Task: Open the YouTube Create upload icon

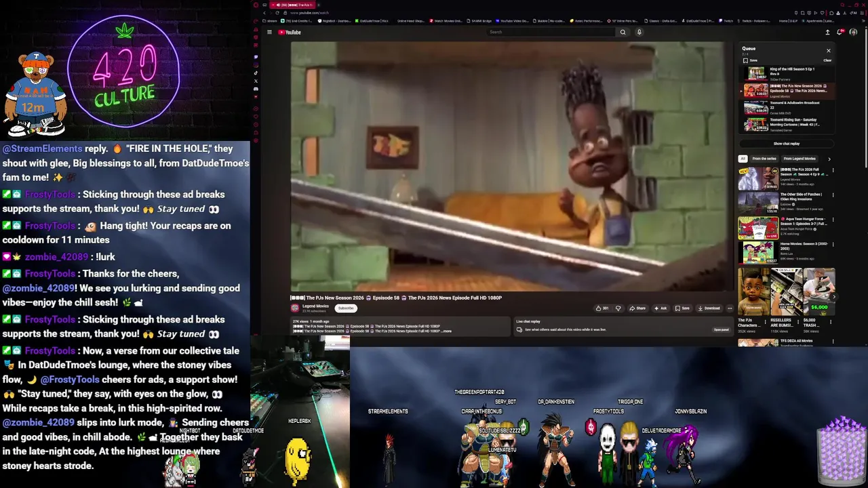Action: [827, 32]
